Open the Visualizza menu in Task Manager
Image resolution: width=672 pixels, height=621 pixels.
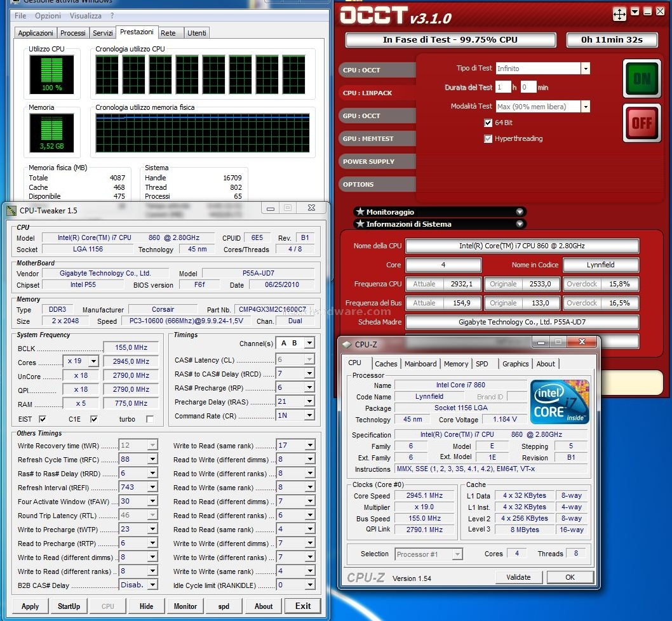86,16
